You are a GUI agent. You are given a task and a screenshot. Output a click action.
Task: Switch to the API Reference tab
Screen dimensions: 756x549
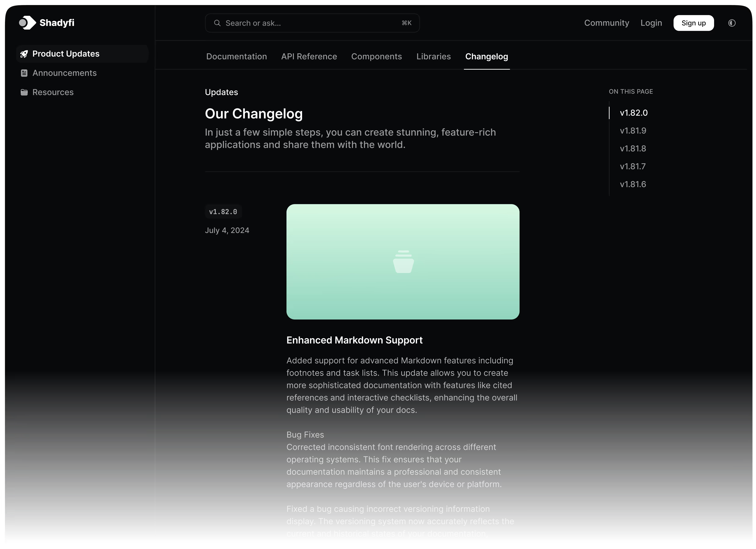[309, 57]
